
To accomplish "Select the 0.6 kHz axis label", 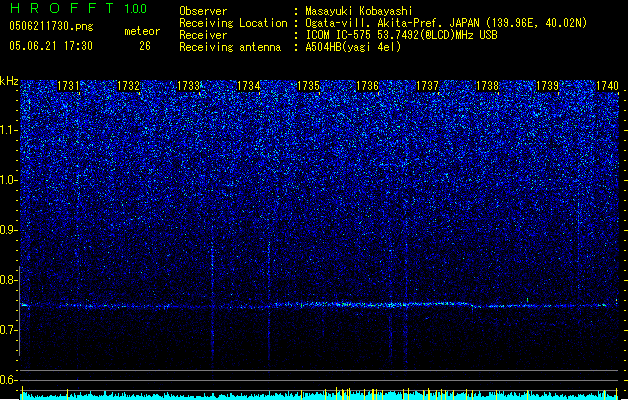I will coord(9,380).
